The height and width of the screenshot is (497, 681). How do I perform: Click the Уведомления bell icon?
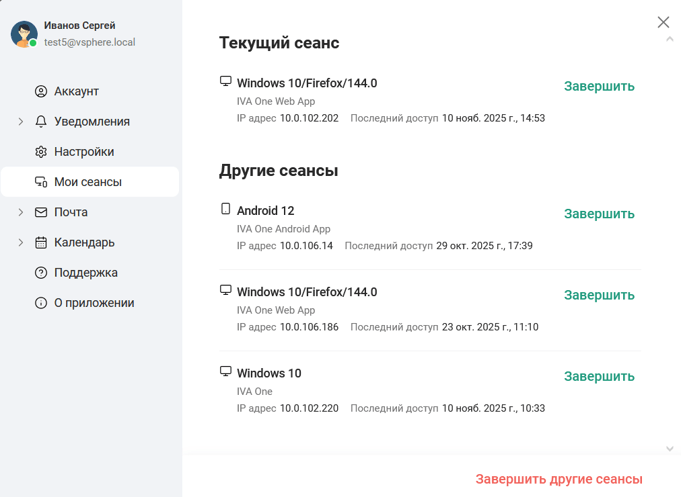41,122
